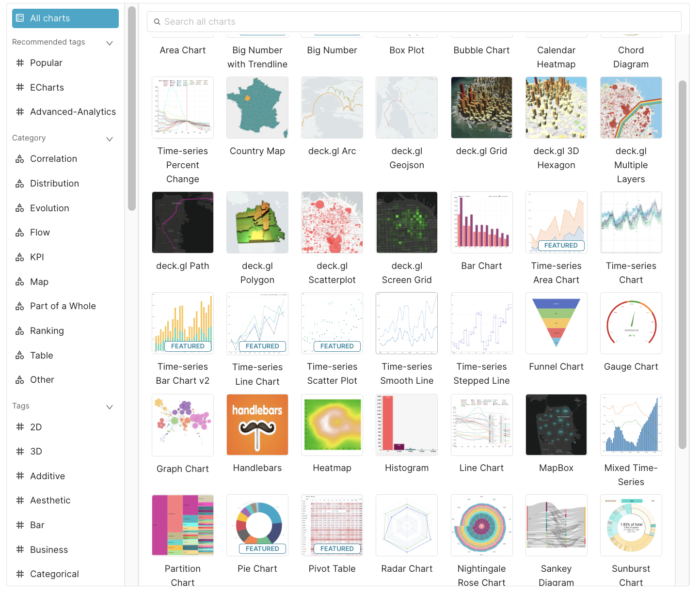Select the Sankey Diagram thumbnail

[557, 525]
